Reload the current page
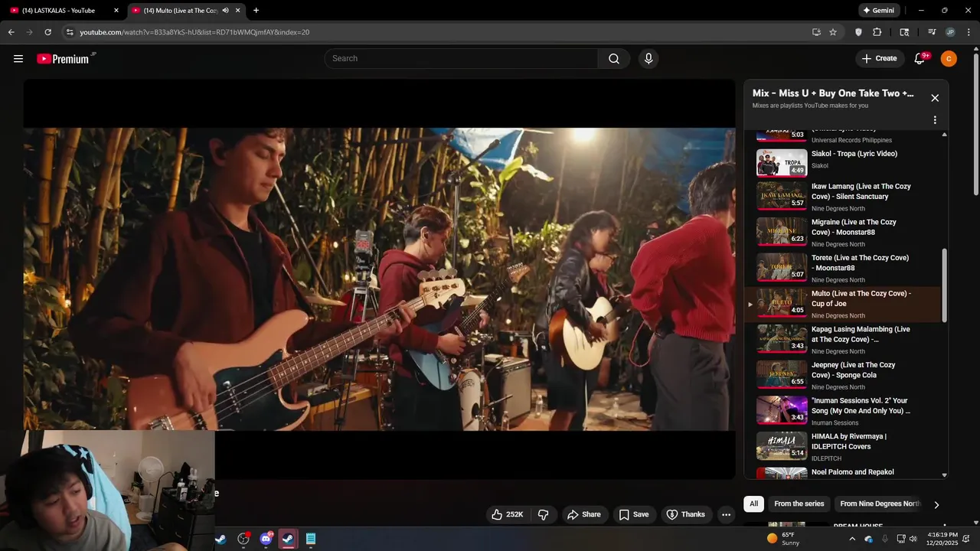Screen dimensions: 980x551 click(47, 32)
